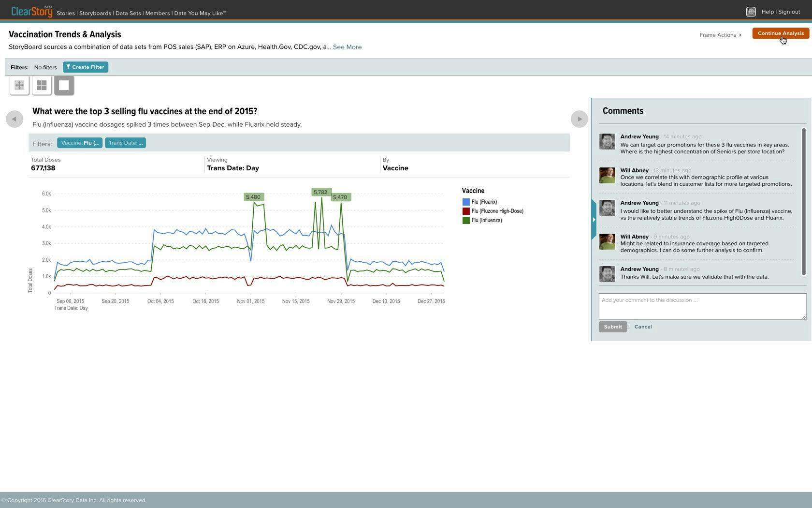812x508 pixels.
Task: Select the pan/move frame layout icon
Action: (x=19, y=85)
